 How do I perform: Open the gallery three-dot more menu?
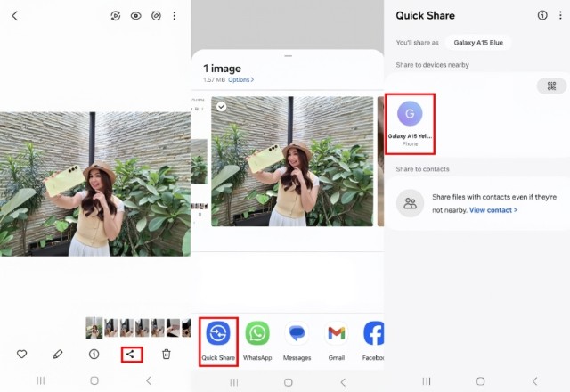coord(174,16)
